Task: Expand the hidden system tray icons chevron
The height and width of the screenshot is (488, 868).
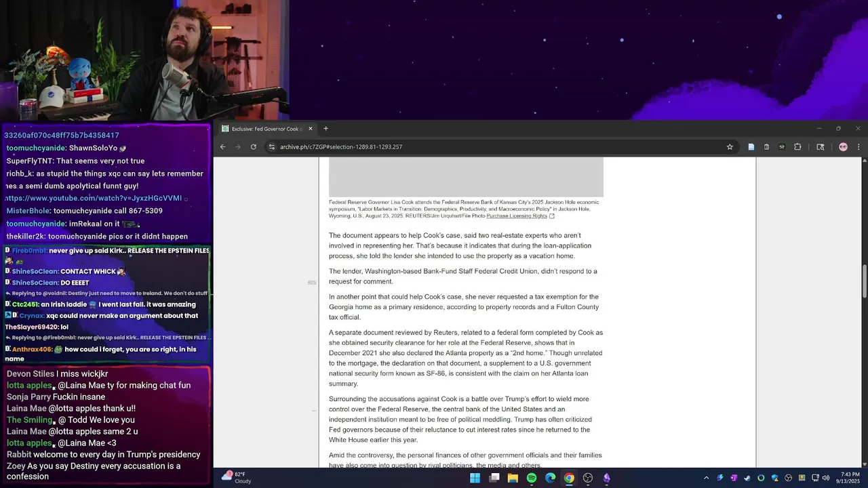Action: coord(706,478)
